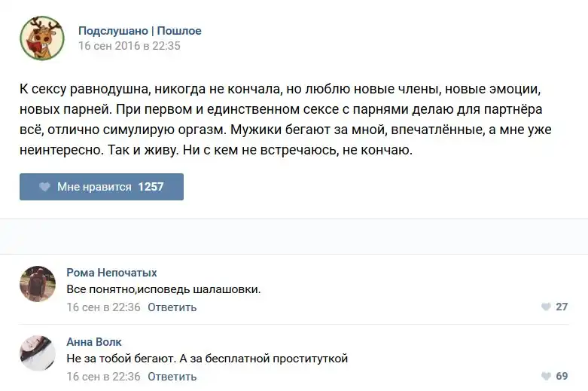Open the Подслушано | Пошлое community page

coord(140,31)
